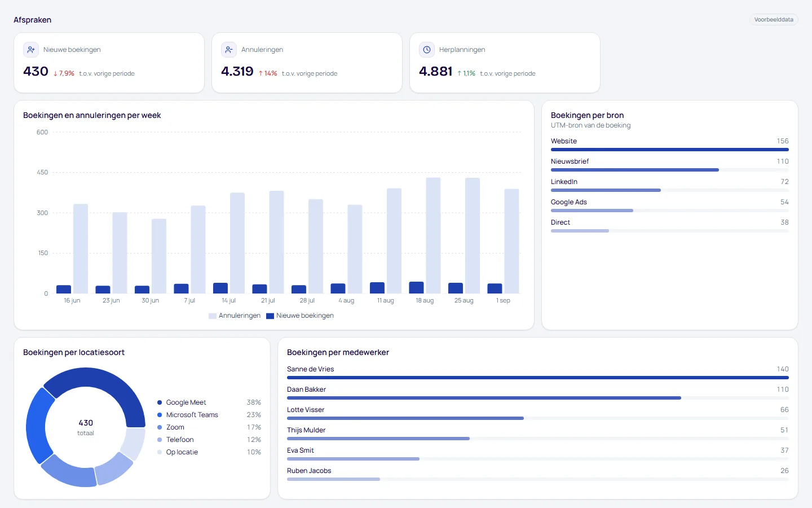Viewport: 812px width, 508px height.
Task: Click the up-arrow trend icon beside 14%
Action: point(261,73)
